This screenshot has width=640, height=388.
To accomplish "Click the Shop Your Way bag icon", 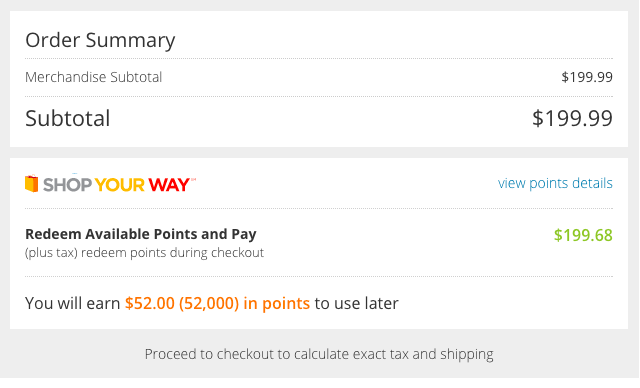I will pyautogui.click(x=31, y=184).
